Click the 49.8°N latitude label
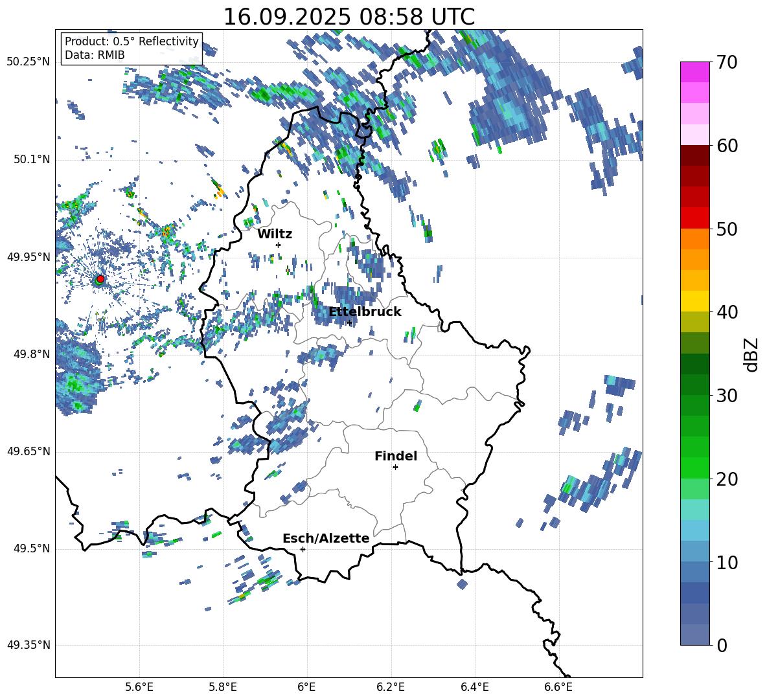The image size is (767, 700). tap(31, 354)
